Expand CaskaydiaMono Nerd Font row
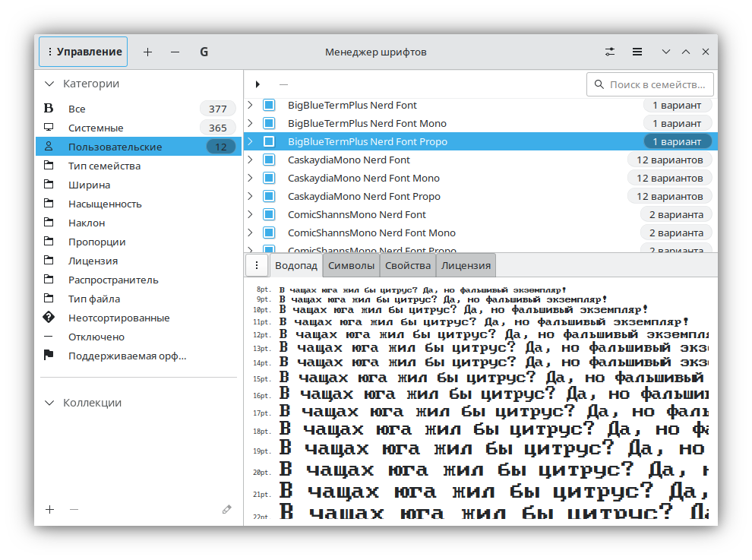 (250, 160)
